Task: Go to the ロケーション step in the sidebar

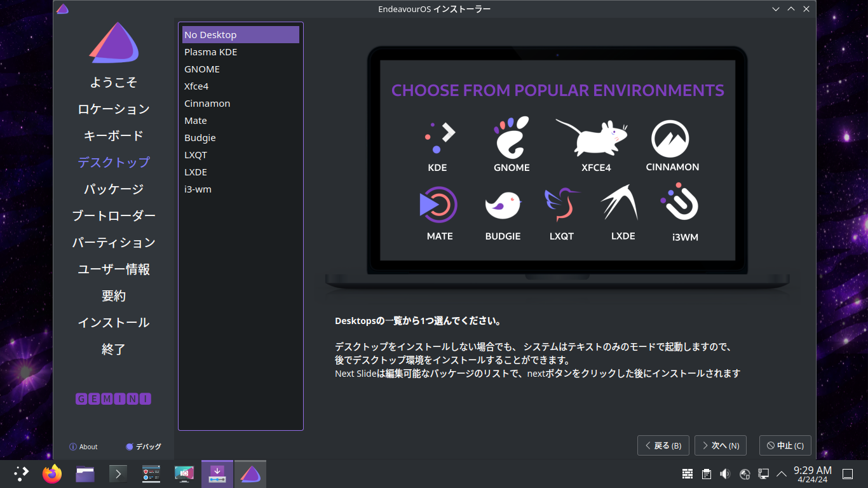Action: coord(114,109)
